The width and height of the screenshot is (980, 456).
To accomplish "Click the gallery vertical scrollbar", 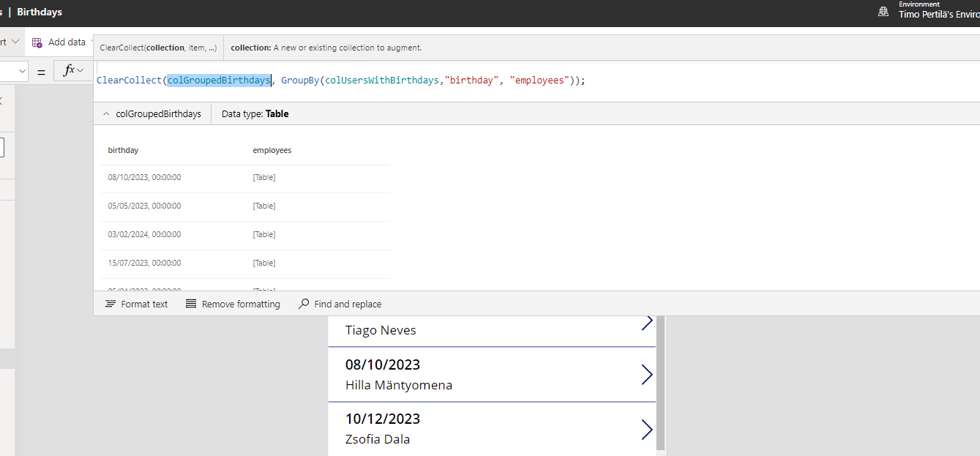I will coord(660,381).
